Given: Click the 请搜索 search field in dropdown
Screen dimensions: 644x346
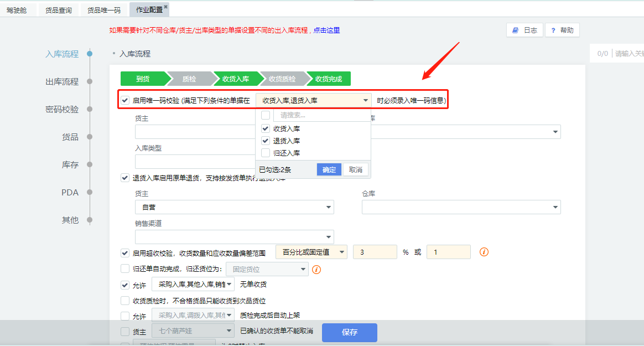Looking at the screenshot, I should pos(321,115).
